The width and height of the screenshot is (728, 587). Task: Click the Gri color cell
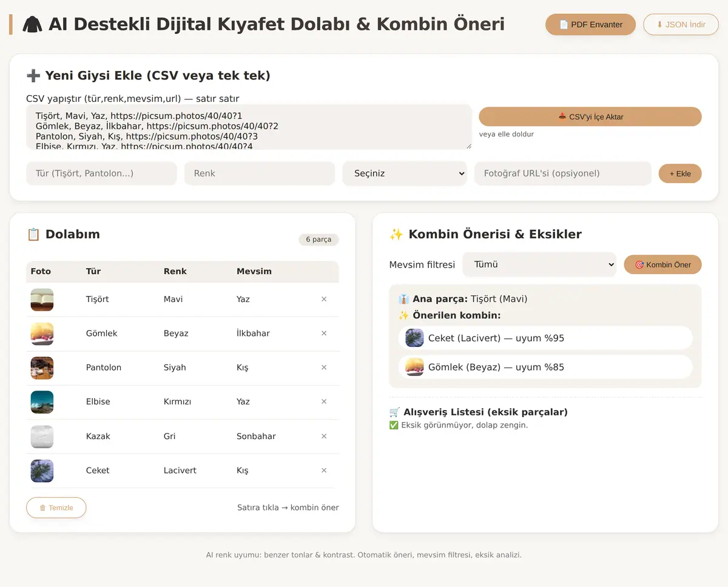[170, 436]
